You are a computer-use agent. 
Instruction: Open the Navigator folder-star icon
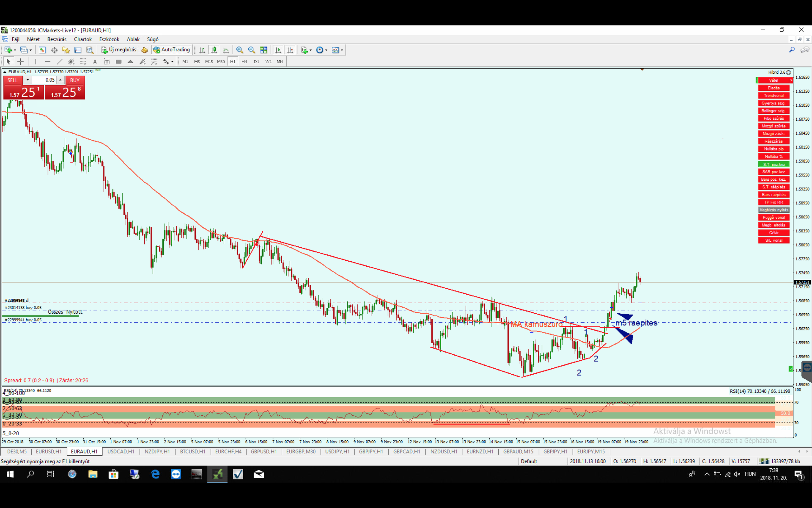(66, 50)
